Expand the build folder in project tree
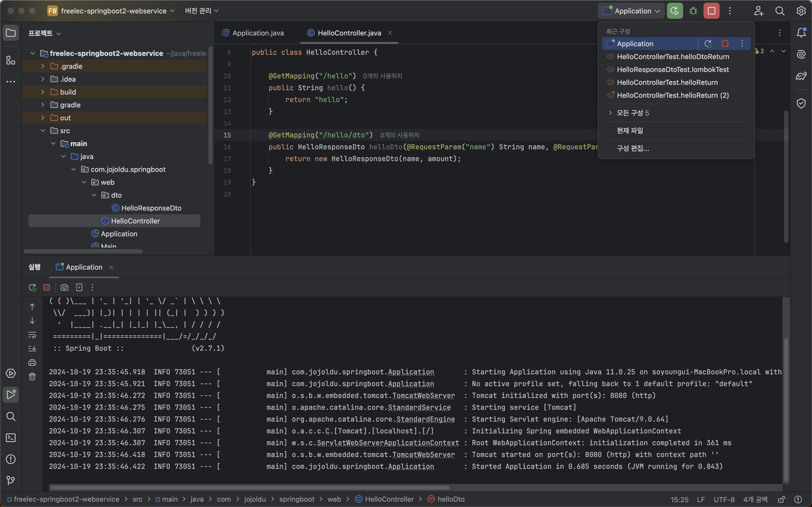The width and height of the screenshot is (812, 507). point(43,92)
